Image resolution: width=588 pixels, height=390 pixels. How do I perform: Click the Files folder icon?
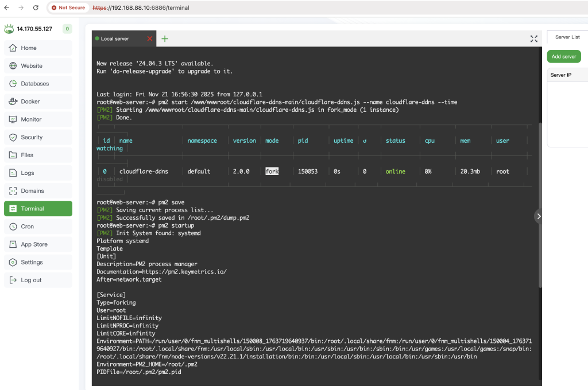click(13, 155)
